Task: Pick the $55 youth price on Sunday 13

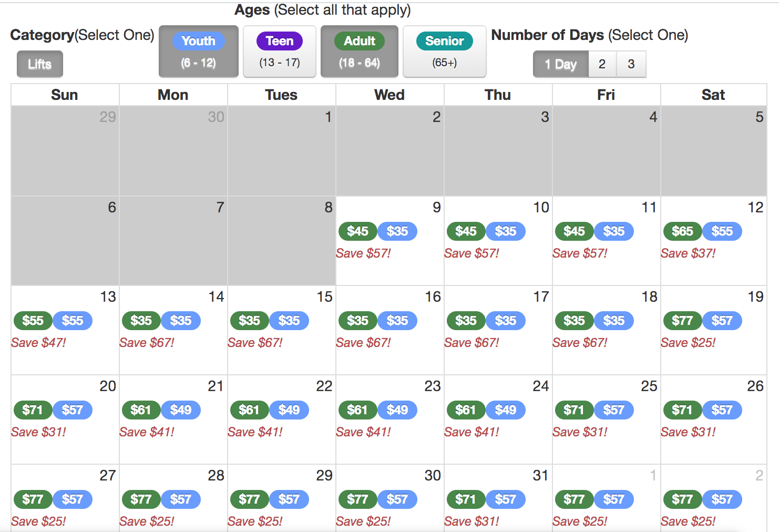Action: [x=73, y=321]
